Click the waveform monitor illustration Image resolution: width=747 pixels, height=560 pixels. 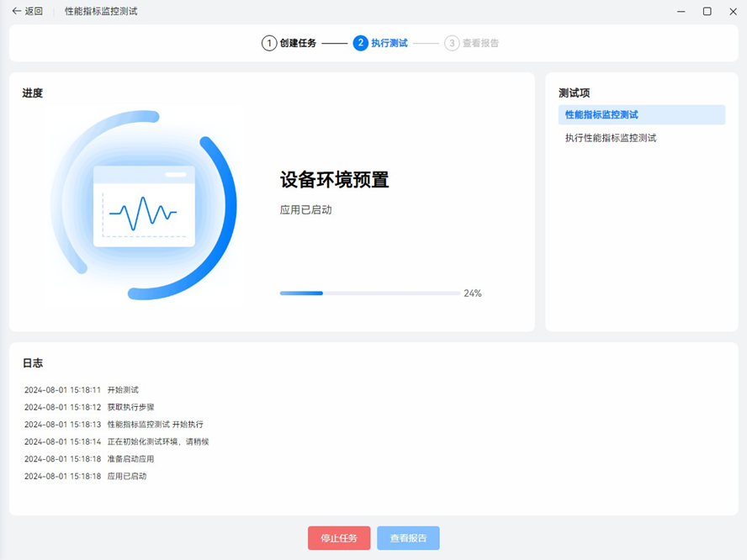(144, 206)
